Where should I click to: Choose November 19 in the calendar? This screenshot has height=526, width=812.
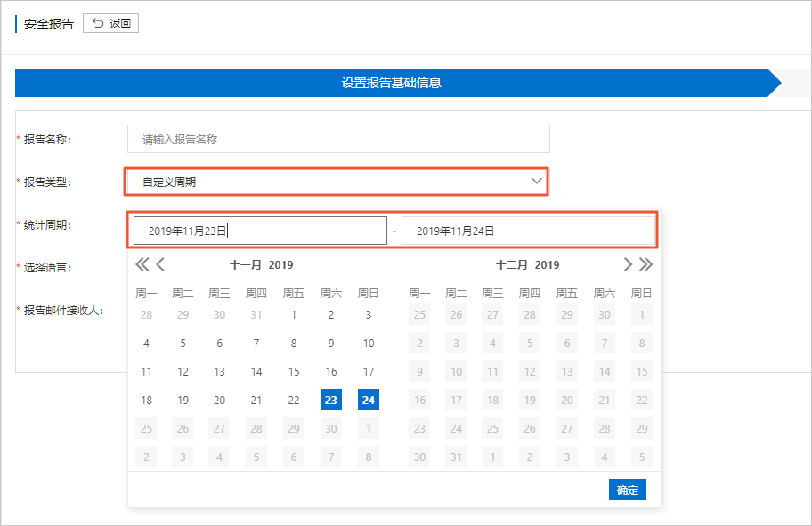(183, 400)
